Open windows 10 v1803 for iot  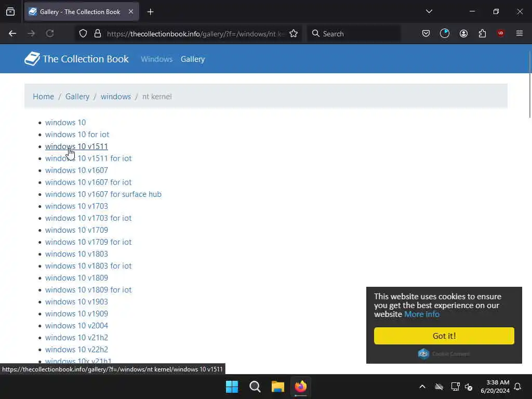pos(88,266)
